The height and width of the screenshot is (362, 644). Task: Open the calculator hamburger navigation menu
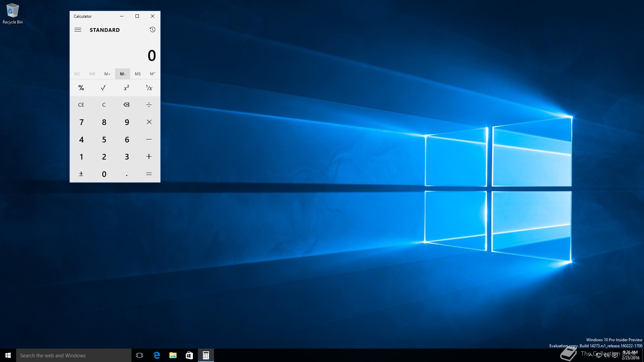pyautogui.click(x=78, y=30)
